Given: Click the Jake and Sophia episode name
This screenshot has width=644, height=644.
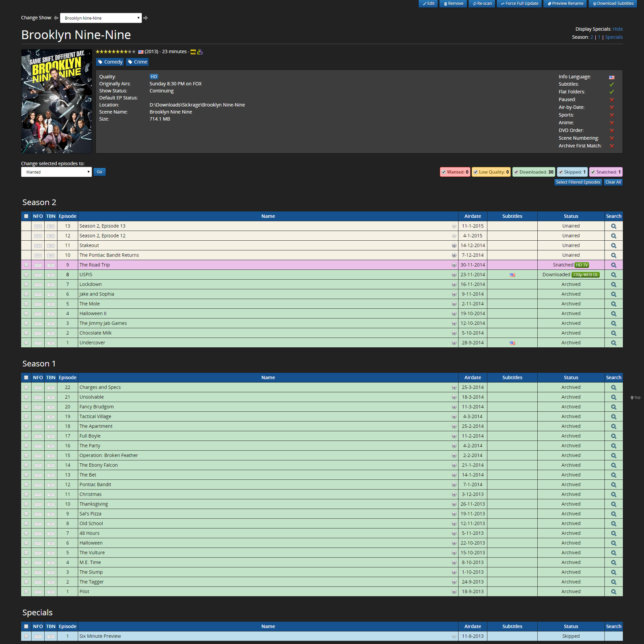Looking at the screenshot, I should point(97,294).
